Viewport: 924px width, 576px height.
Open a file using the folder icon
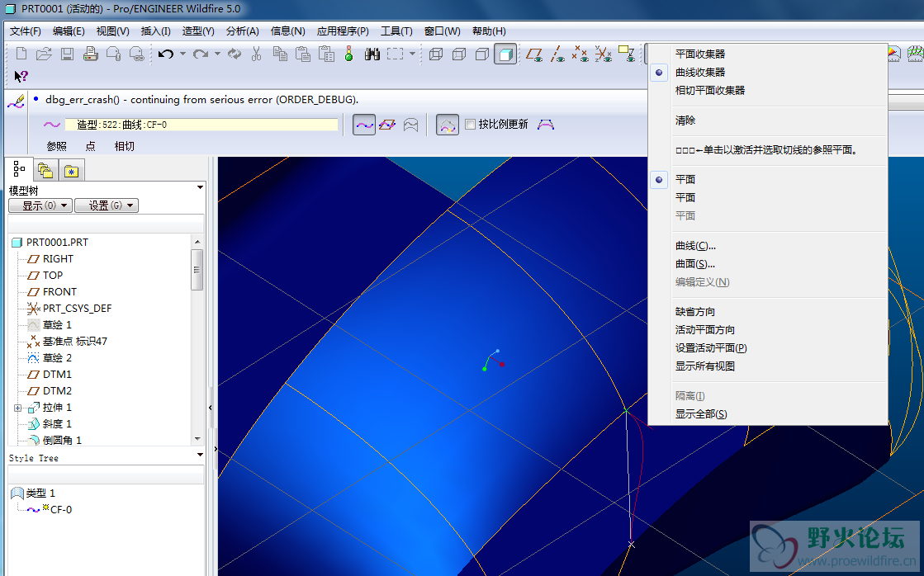tap(44, 54)
